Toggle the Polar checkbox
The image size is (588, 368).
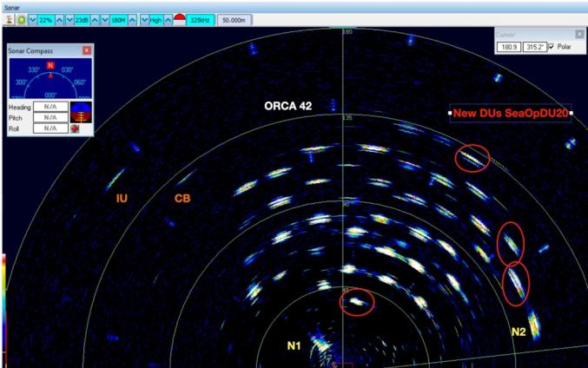click(552, 47)
